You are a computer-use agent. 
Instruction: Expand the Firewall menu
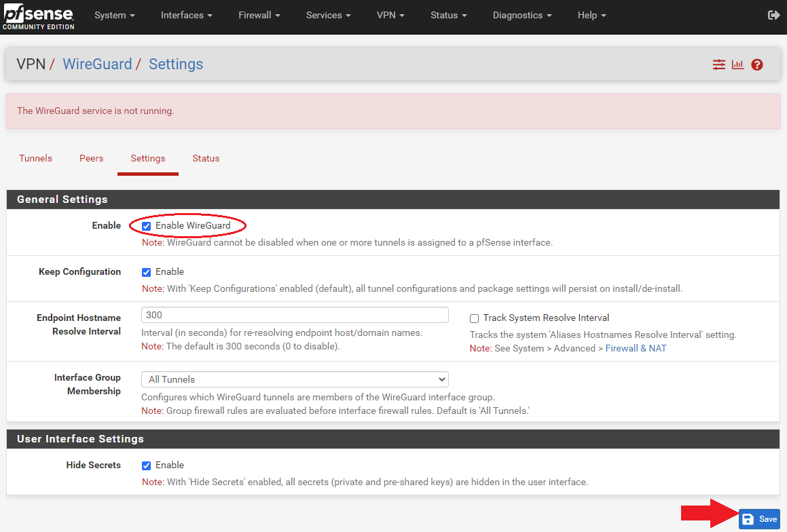259,16
